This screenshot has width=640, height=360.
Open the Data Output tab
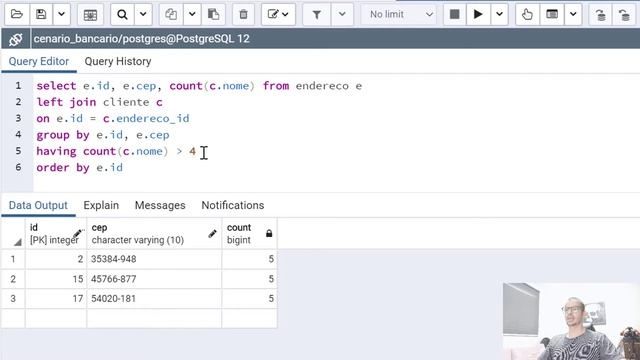click(x=38, y=205)
